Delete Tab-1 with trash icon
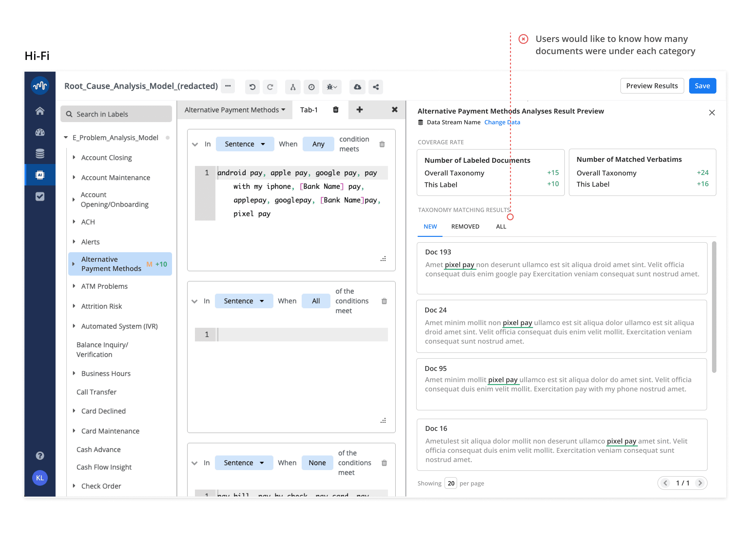Viewport: 751px width, 560px height. [336, 109]
